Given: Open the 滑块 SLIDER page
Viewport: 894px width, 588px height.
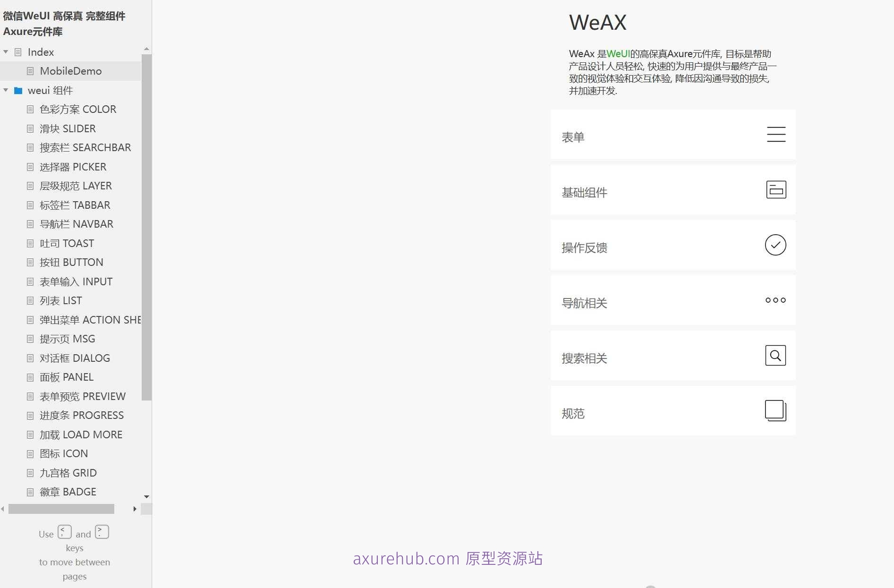Looking at the screenshot, I should [x=68, y=128].
